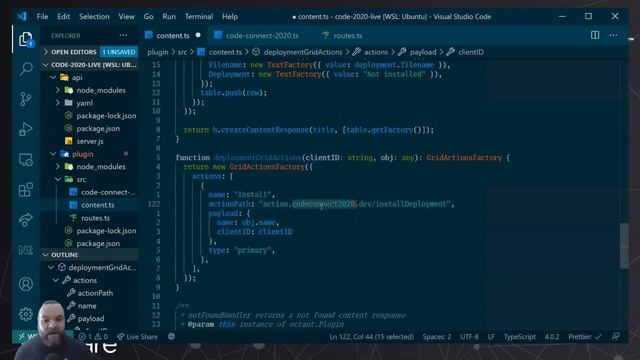Open Manage gear icon
The image size is (640, 360).
click(26, 314)
